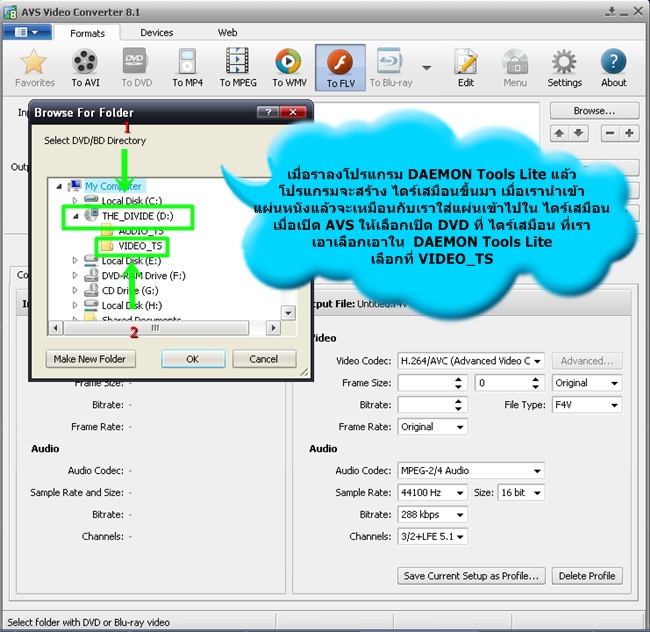
Task: Click the horizontal scrollbar thumb in dialog
Action: (155, 328)
